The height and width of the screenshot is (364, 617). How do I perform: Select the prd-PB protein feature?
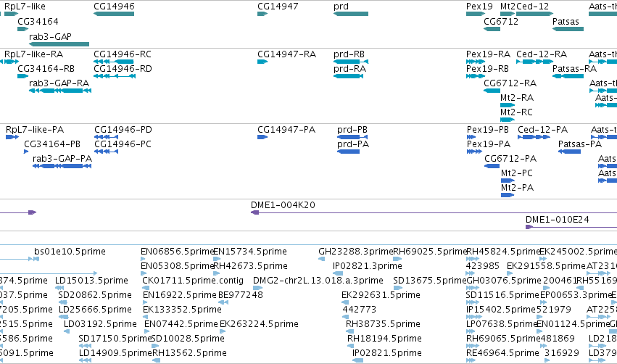pyautogui.click(x=352, y=137)
